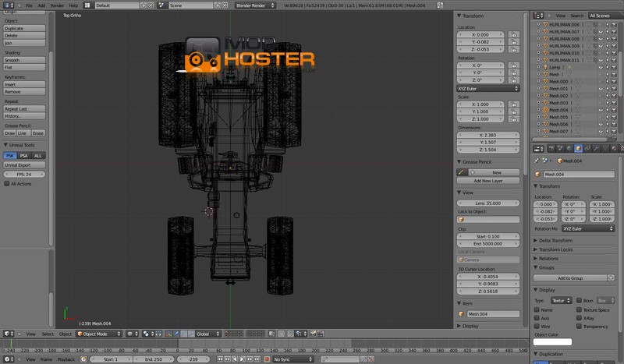Open the File menu
The width and height of the screenshot is (624, 364).
pyautogui.click(x=29, y=5)
